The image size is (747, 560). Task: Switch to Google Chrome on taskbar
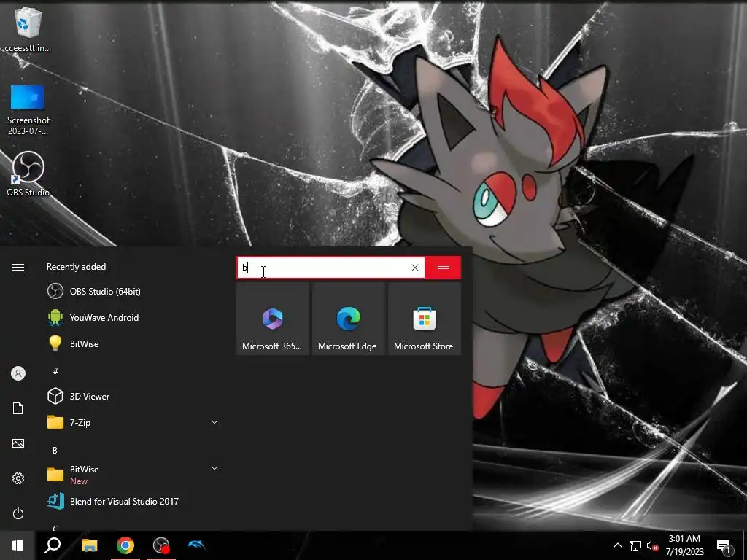[125, 545]
